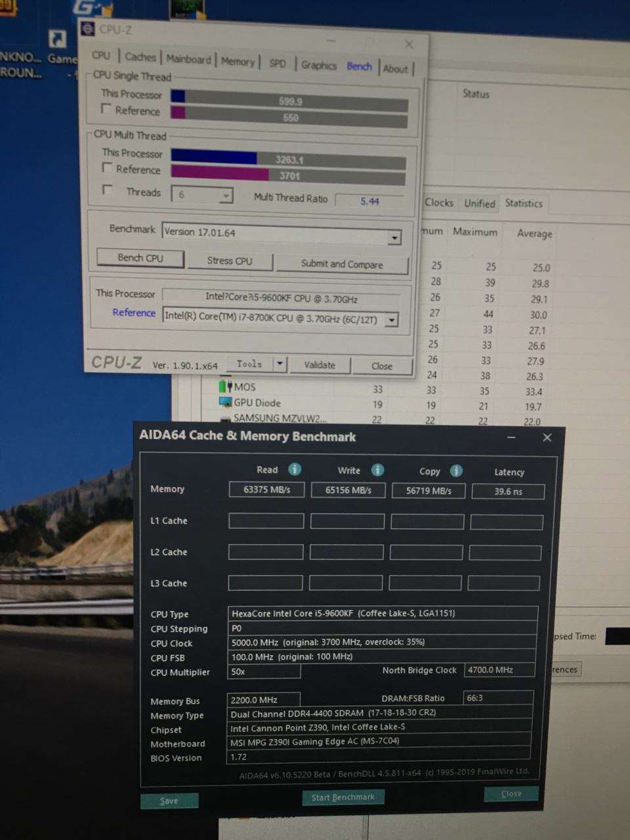Open the SPD tab
The image size is (630, 840).
(x=278, y=63)
